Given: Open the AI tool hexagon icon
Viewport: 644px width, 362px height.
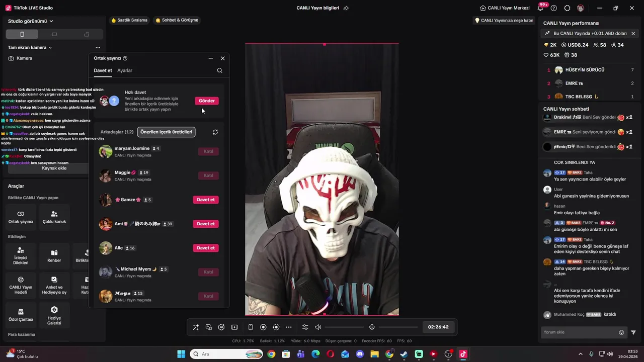Looking at the screenshot, I should coord(221,327).
